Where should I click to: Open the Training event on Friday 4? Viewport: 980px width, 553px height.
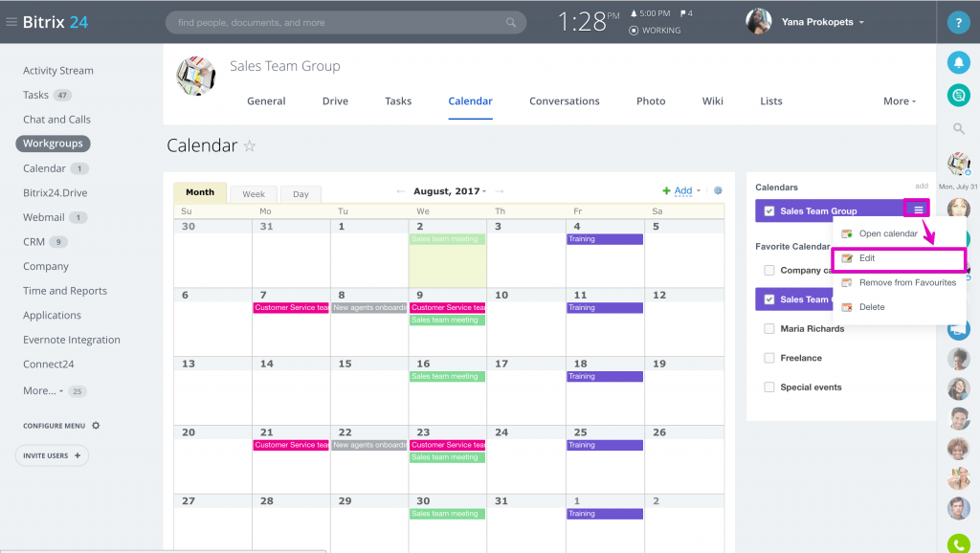point(605,239)
